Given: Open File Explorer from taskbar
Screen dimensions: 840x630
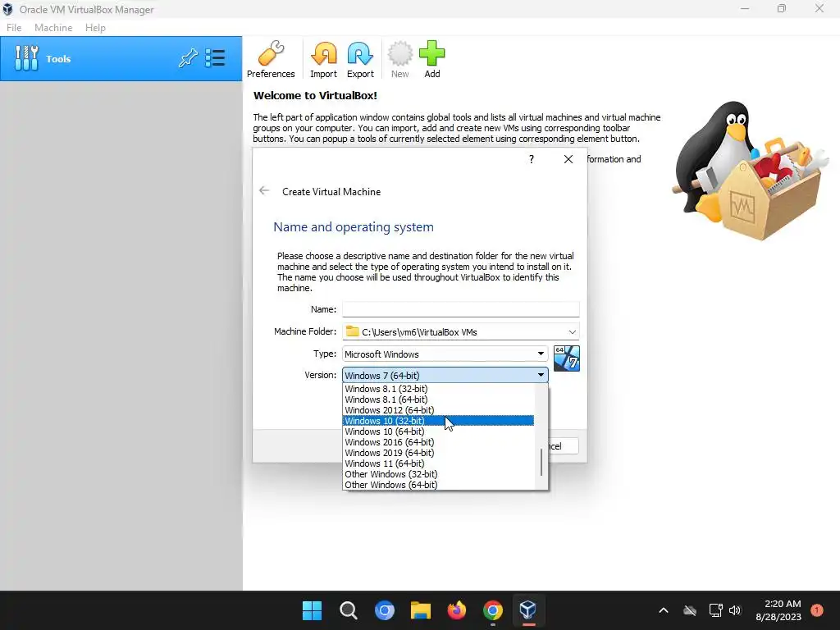Looking at the screenshot, I should [x=421, y=610].
